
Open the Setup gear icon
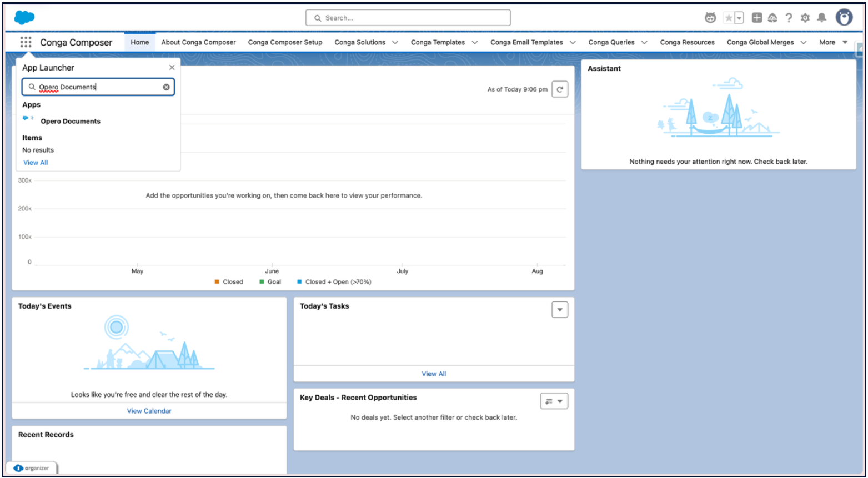[x=805, y=18]
